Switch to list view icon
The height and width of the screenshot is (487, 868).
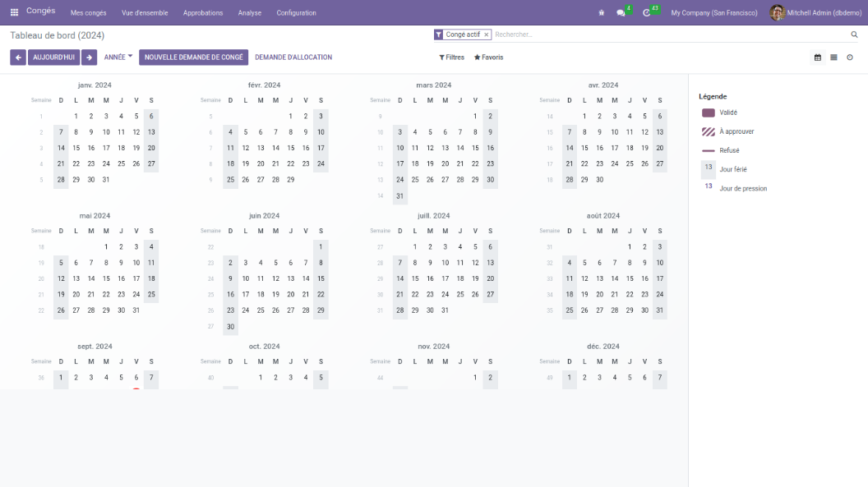pyautogui.click(x=833, y=57)
